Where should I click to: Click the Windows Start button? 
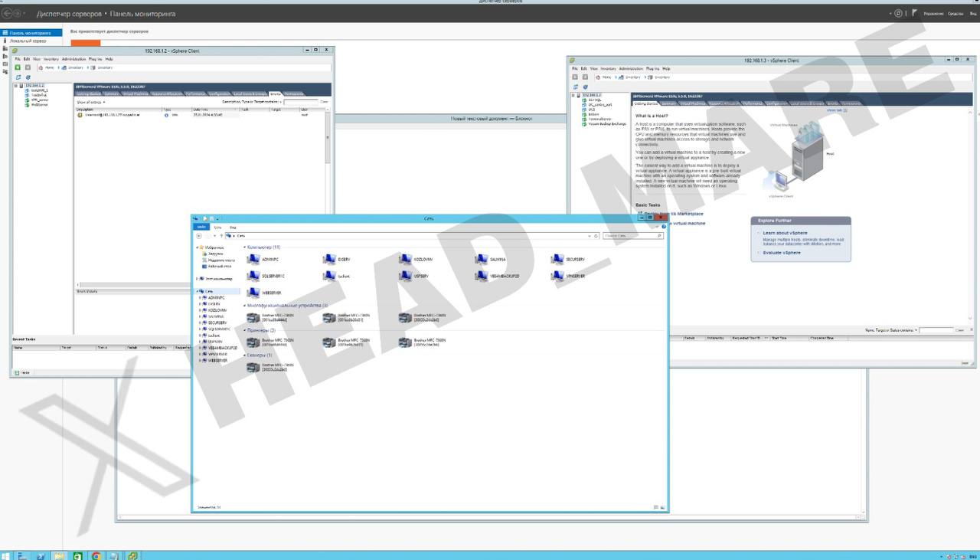coord(7,555)
